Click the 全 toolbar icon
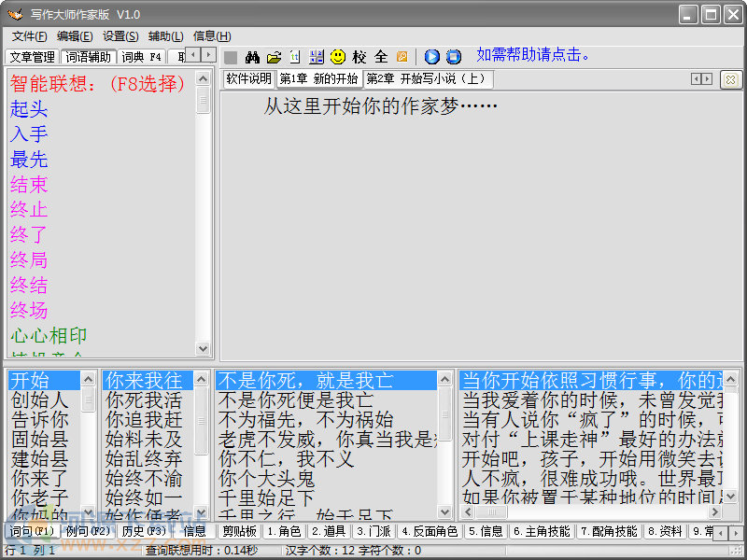 381,57
